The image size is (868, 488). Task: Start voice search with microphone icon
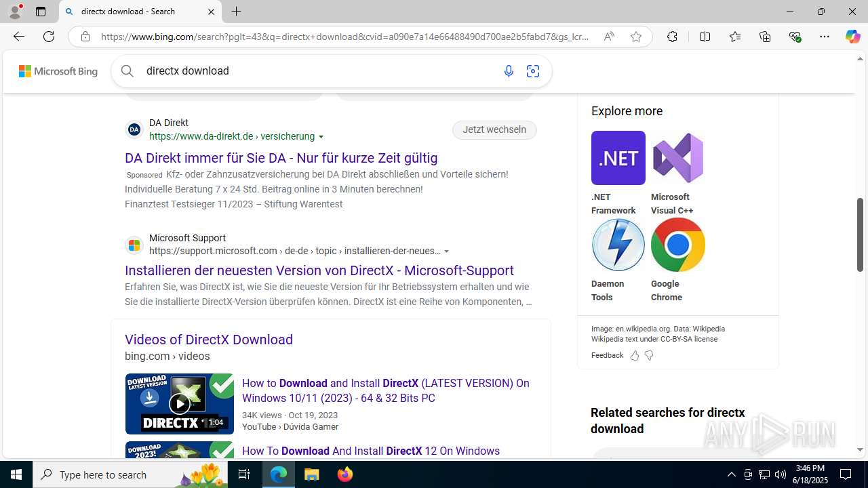[x=509, y=70]
